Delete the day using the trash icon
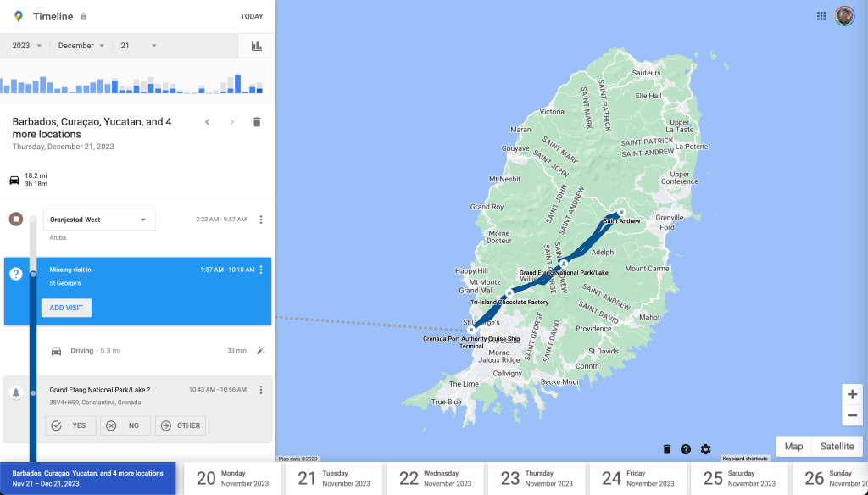This screenshot has width=868, height=495. pos(257,122)
